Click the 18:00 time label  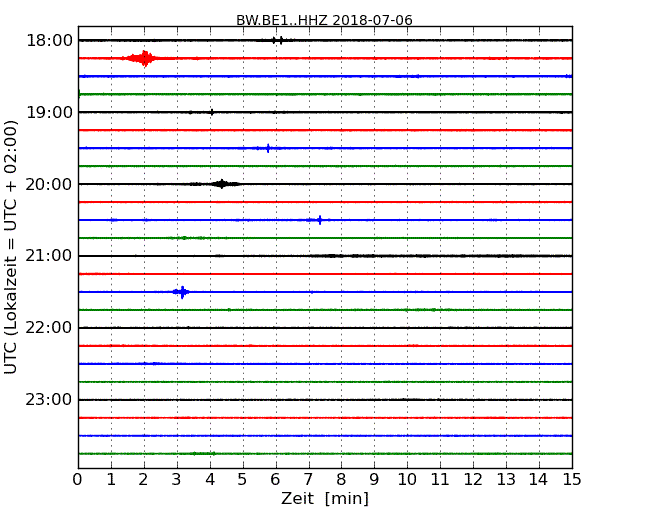point(49,41)
